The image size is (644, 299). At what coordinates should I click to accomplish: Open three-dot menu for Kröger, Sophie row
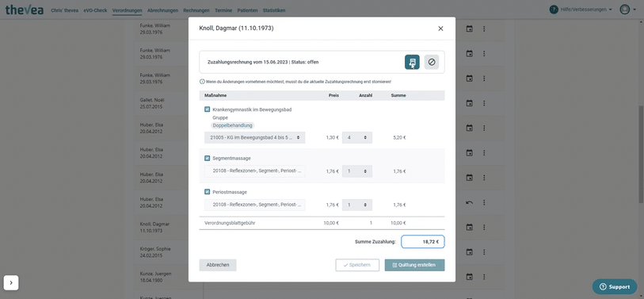(484, 251)
